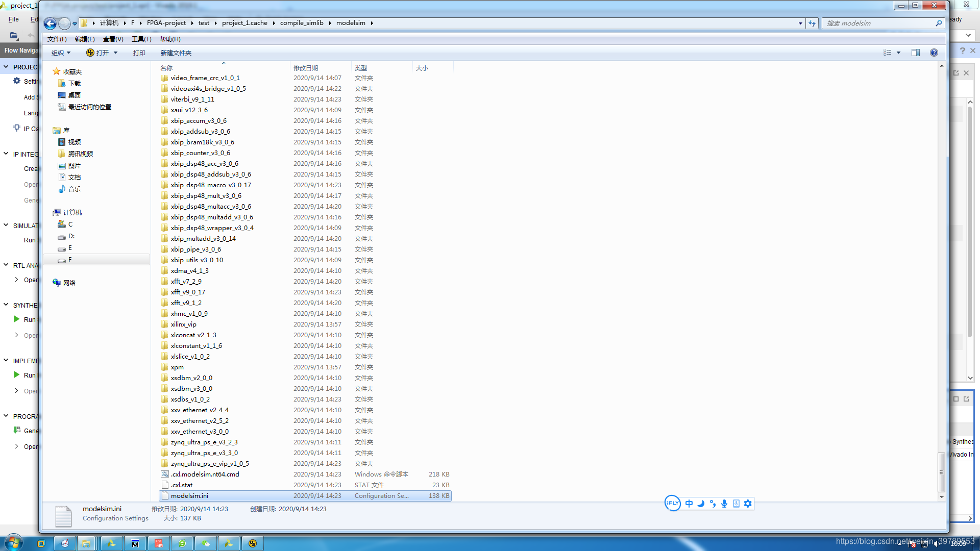Click the iFLY microphone voice input icon
Screen dimensions: 980x551
click(x=724, y=504)
